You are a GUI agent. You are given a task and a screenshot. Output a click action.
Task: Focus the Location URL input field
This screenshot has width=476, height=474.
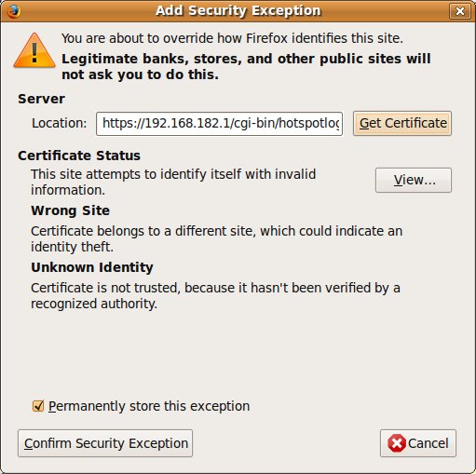[x=219, y=124]
